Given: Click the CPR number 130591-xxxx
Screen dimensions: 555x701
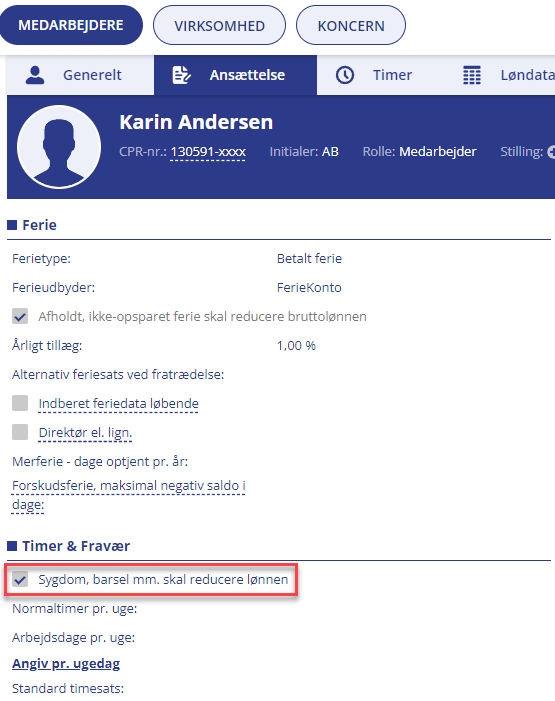Looking at the screenshot, I should coord(208,152).
